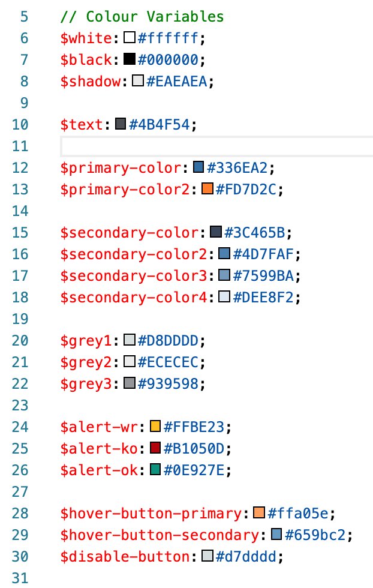Click the #3C465B hex value
This screenshot has height=588, width=373.
pos(255,233)
